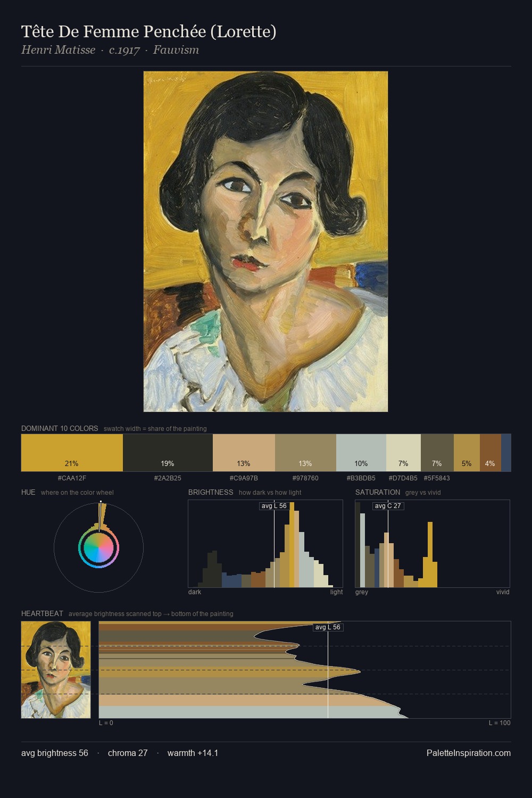Click the HEARTBEAT section heading
This screenshot has height=798, width=532.
click(x=42, y=613)
